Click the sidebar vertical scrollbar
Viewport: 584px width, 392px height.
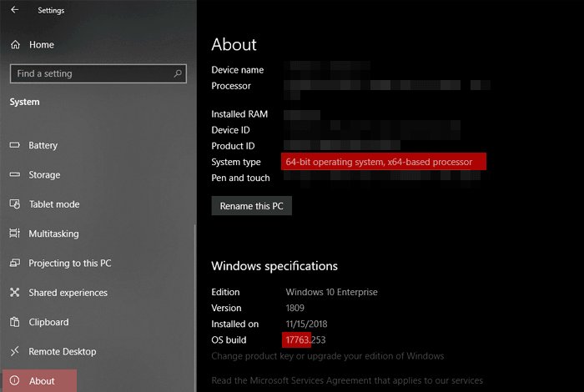[x=194, y=307]
